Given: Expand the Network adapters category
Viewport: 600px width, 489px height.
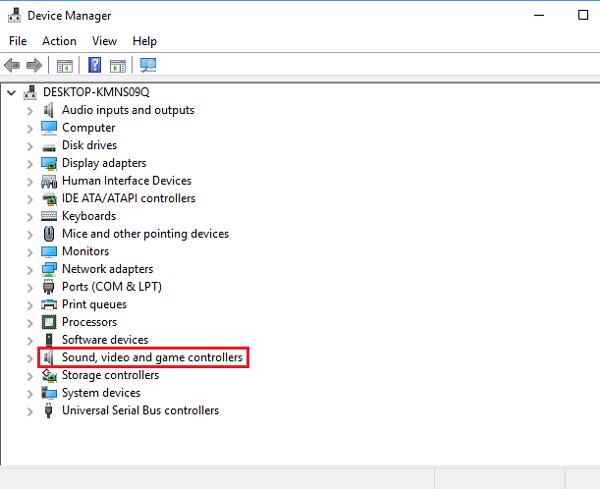Looking at the screenshot, I should 29,269.
